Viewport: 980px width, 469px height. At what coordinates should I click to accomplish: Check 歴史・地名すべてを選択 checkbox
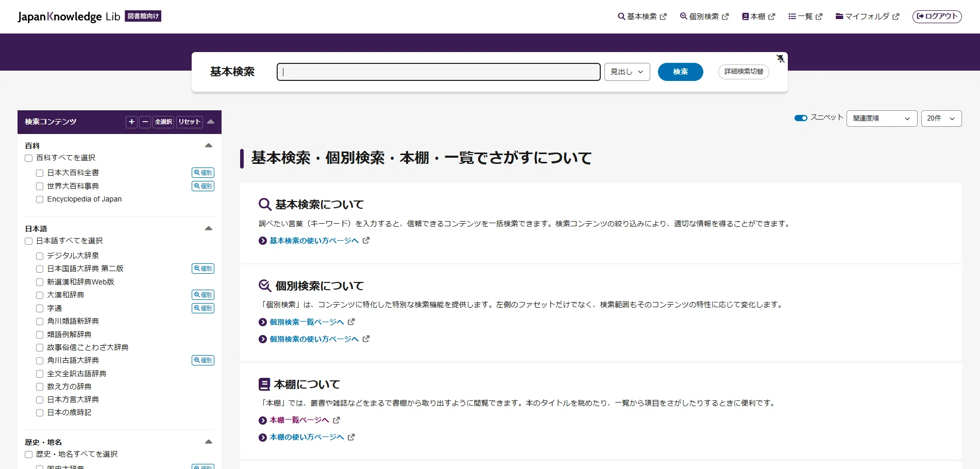pyautogui.click(x=29, y=455)
